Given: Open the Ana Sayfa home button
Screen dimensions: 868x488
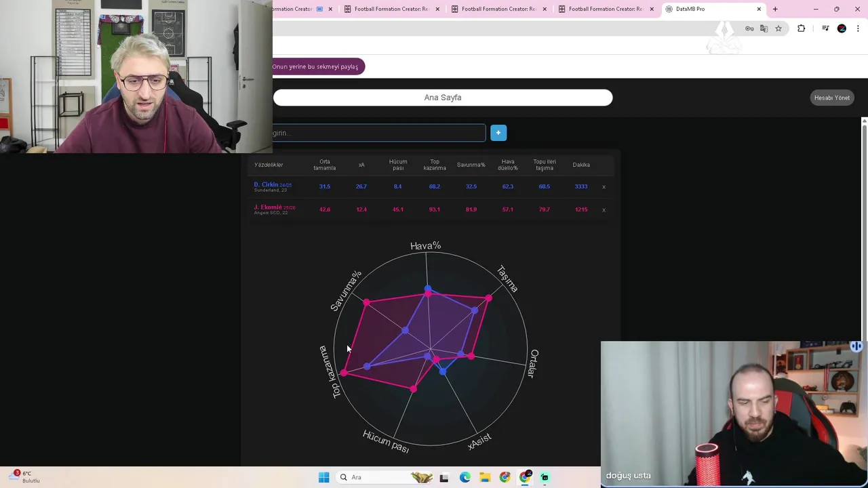Looking at the screenshot, I should (443, 98).
